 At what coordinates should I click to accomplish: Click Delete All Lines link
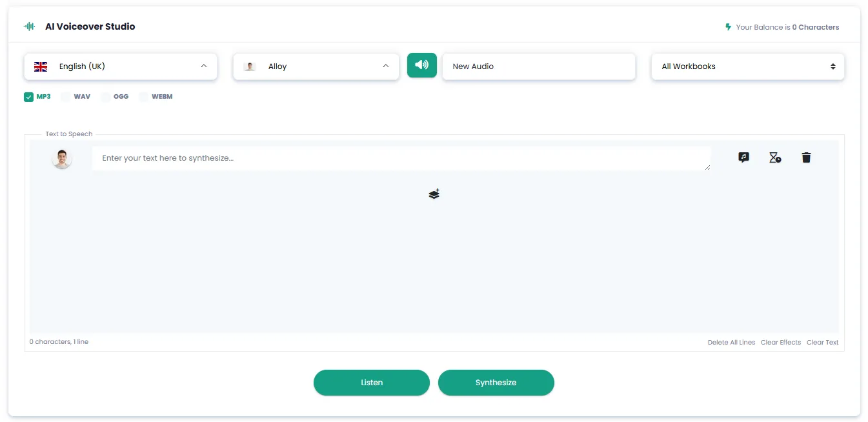click(x=731, y=343)
